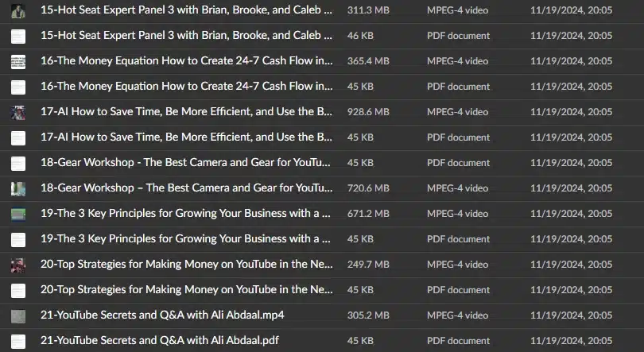Click video thumbnail of 20-Top Strategies for Making Money
644x352 pixels.
coord(18,265)
